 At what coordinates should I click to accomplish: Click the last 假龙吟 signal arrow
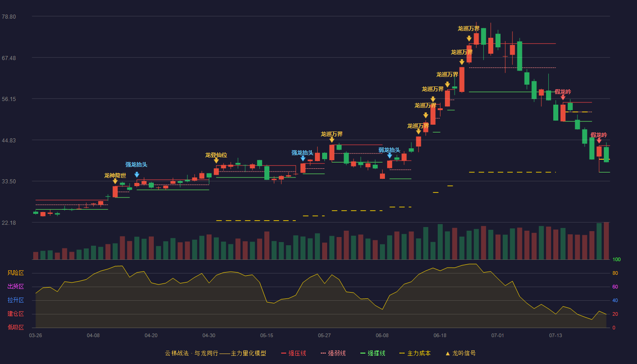[599, 141]
